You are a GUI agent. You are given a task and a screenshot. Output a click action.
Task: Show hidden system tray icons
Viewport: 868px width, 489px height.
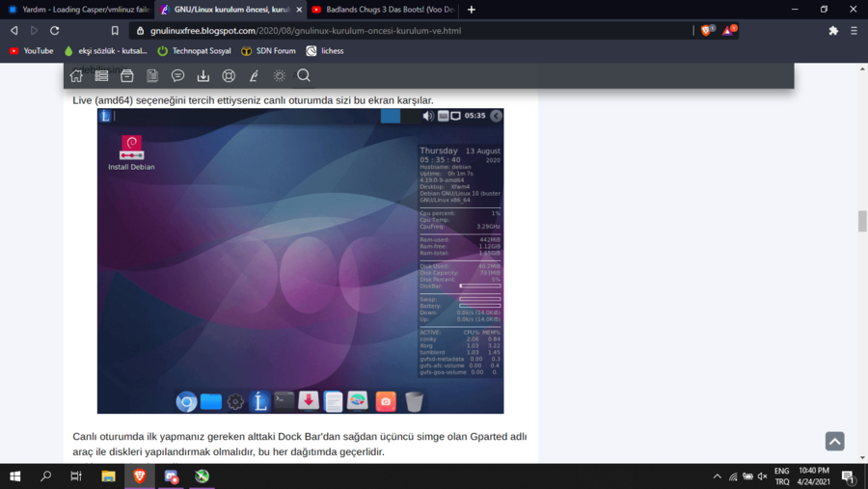pyautogui.click(x=717, y=476)
